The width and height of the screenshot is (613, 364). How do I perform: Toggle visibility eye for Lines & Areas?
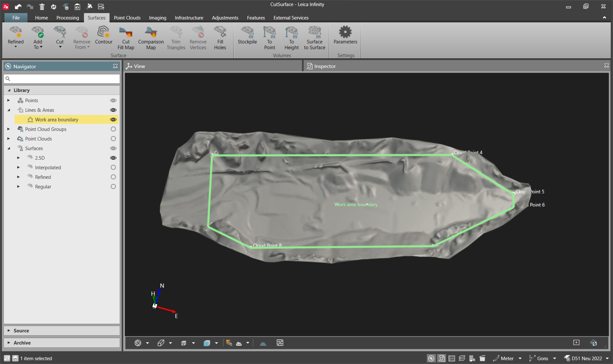113,110
